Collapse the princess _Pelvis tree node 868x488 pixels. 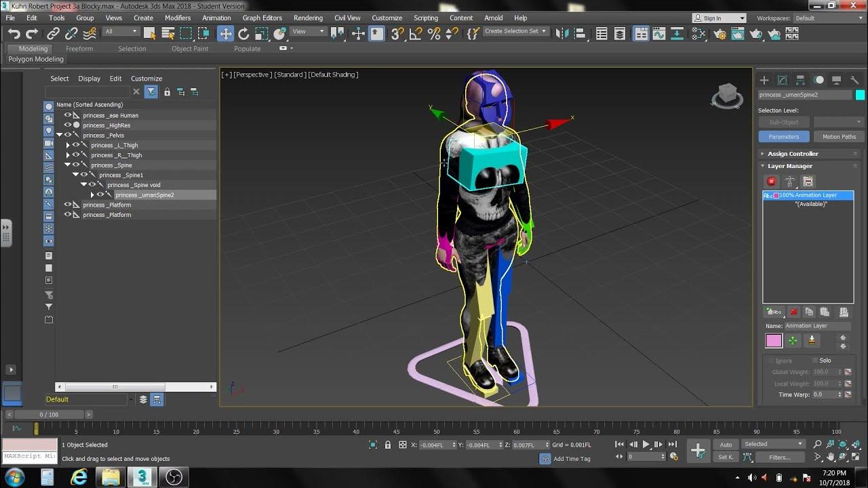point(60,135)
